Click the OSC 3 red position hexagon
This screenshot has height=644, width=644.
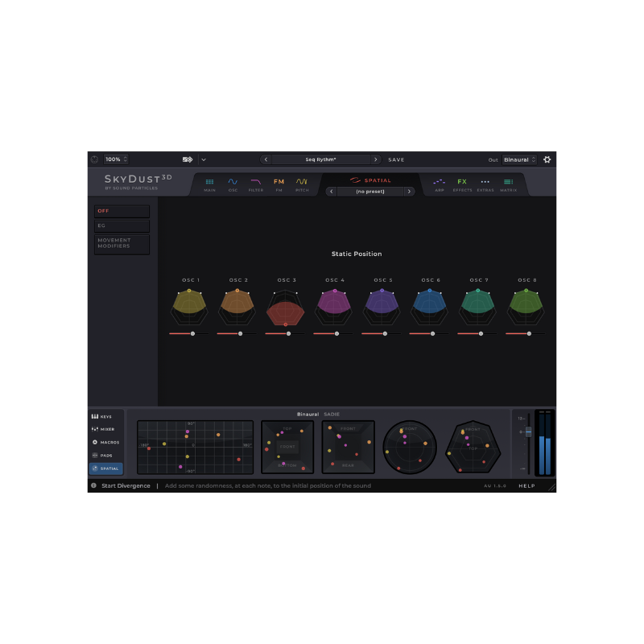[286, 308]
